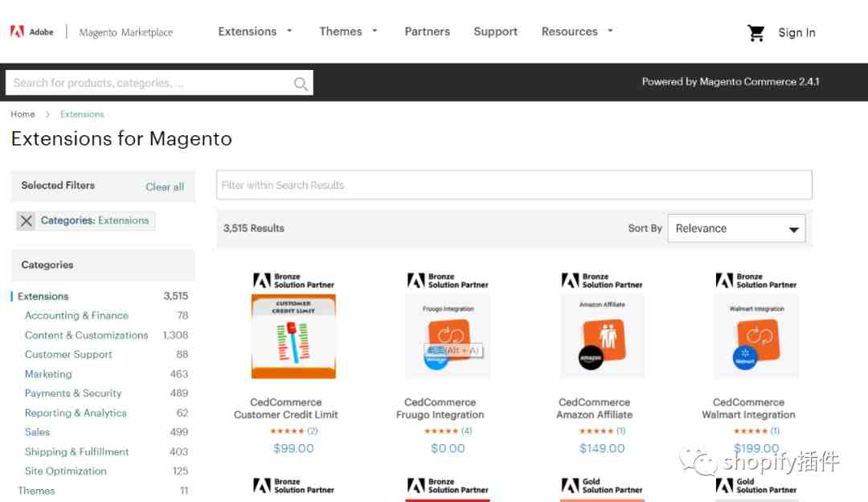Image resolution: width=868 pixels, height=502 pixels.
Task: Open Extensions in top navigation
Action: pyautogui.click(x=247, y=31)
